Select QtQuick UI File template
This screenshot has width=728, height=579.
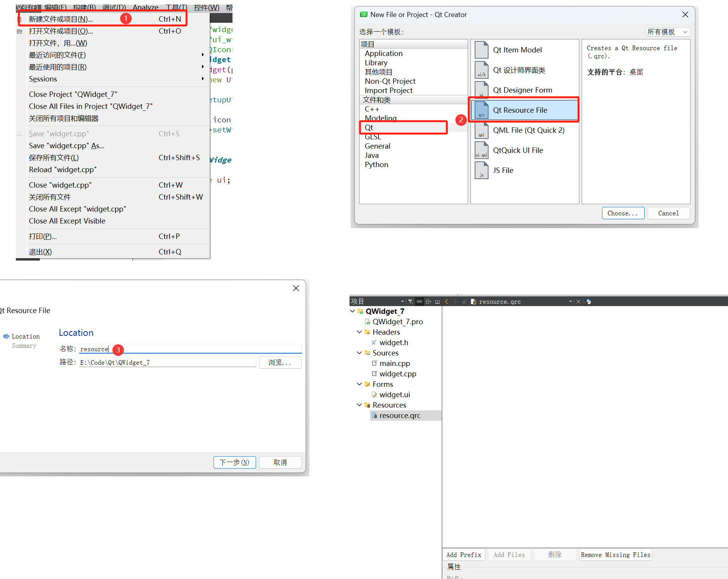coord(524,150)
